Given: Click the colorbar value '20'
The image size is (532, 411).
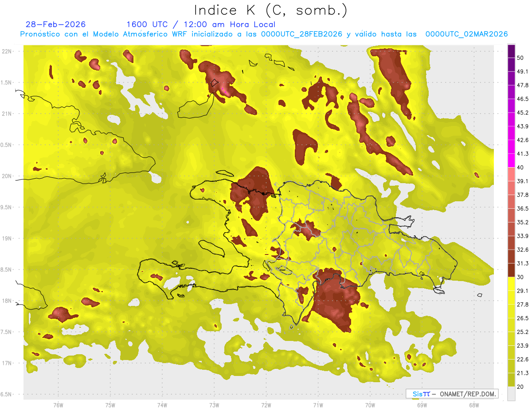Looking at the screenshot, I should click(520, 388).
